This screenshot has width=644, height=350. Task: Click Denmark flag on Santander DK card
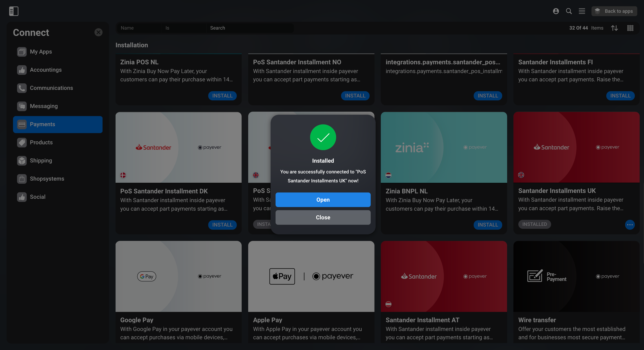[123, 175]
